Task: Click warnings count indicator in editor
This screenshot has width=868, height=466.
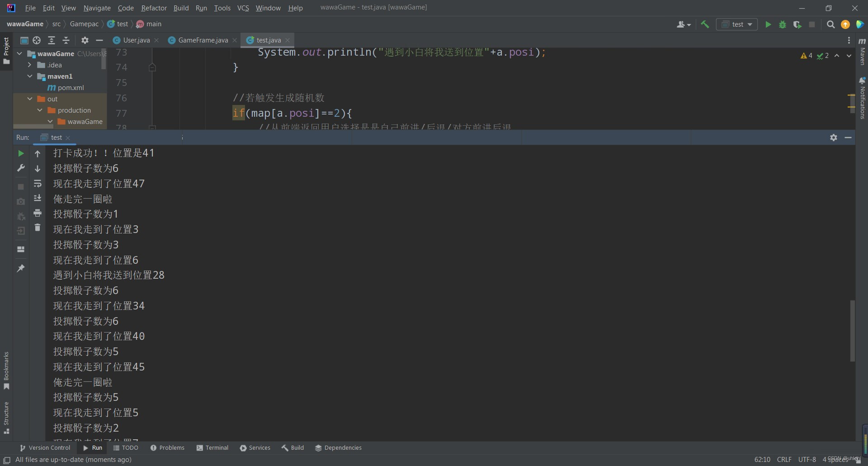Action: 807,56
